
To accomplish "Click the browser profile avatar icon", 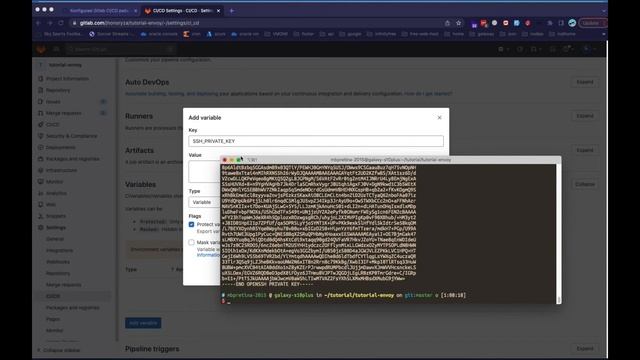I will [572, 23].
